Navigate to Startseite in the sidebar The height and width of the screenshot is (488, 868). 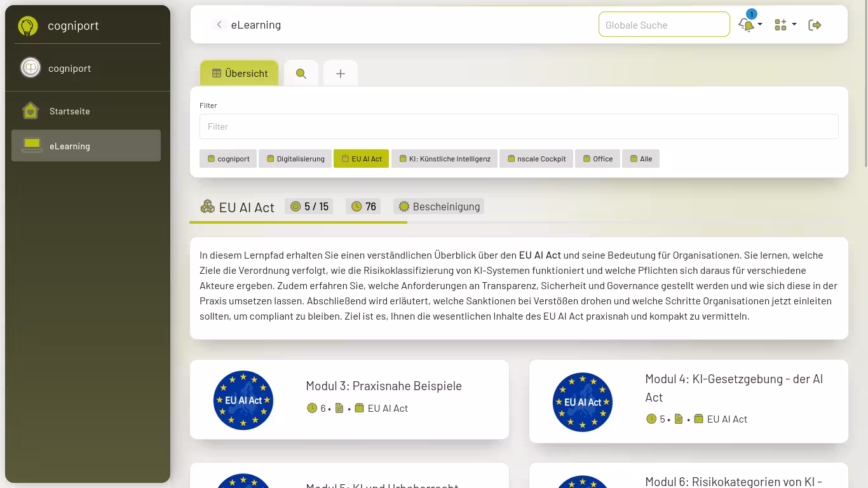(x=86, y=111)
